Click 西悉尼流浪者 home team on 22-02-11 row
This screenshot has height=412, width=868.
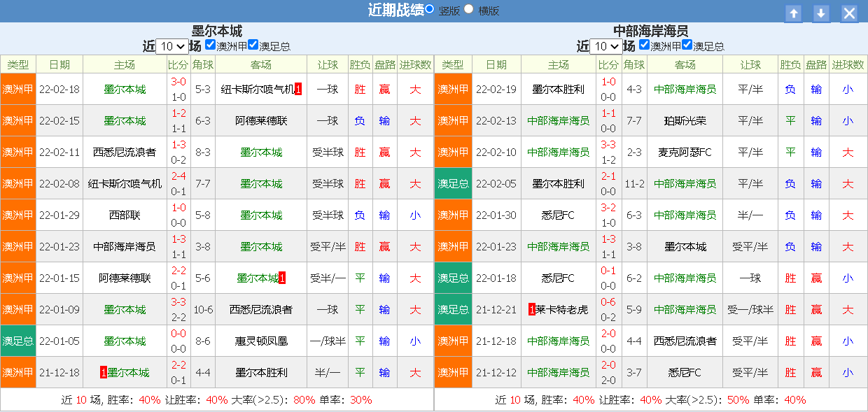125,152
